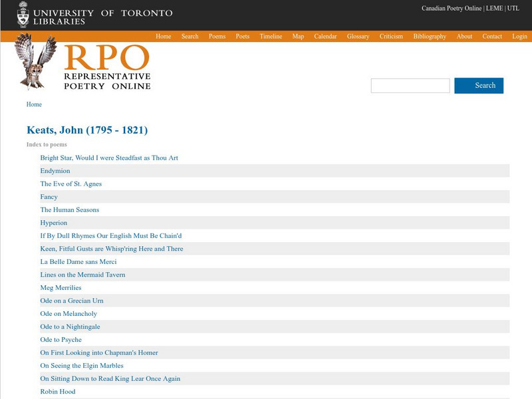The width and height of the screenshot is (532, 399).
Task: Open the Fancy poem link
Action: [49, 197]
